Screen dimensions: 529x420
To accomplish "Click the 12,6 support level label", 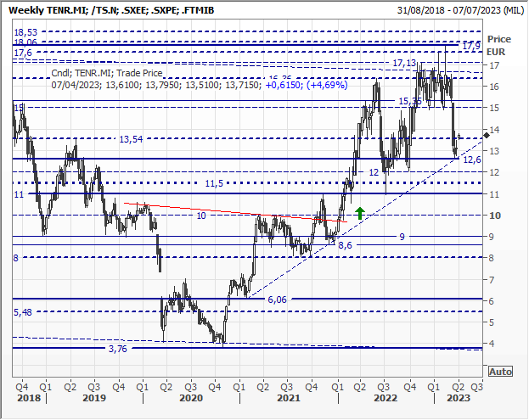I will 471,160.
